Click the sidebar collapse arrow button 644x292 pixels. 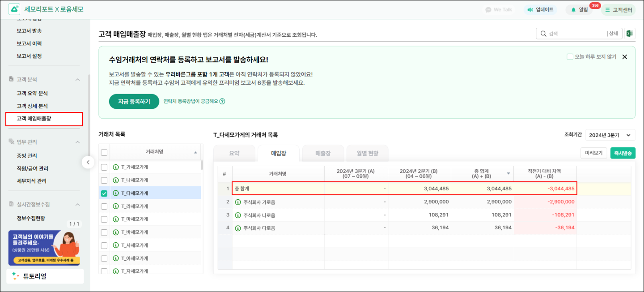[x=88, y=162]
